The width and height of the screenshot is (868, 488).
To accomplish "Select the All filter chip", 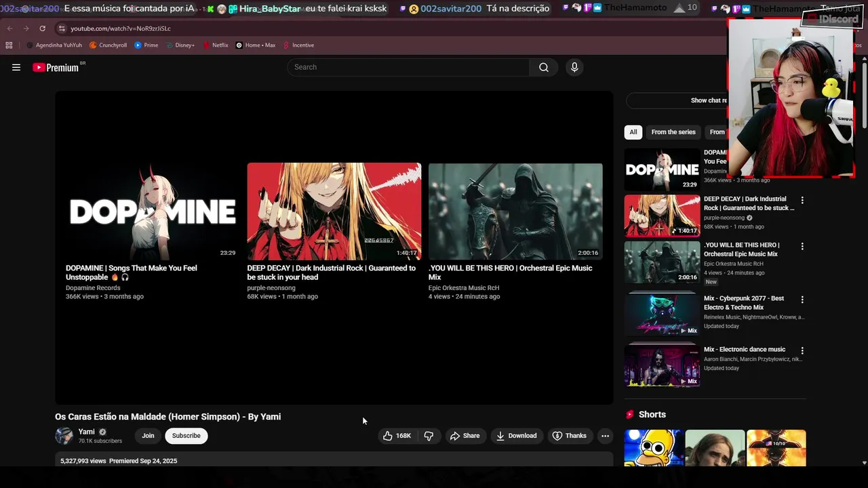I will (x=633, y=132).
